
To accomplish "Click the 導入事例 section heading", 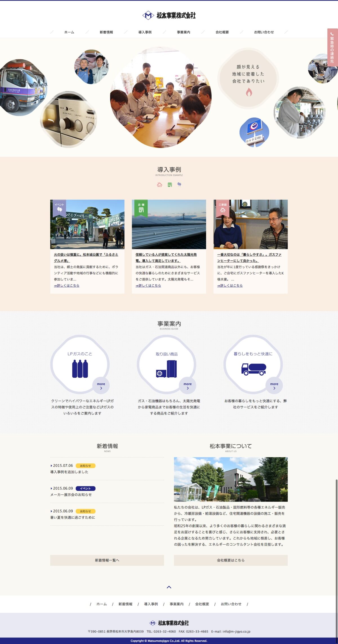I will coord(169,170).
